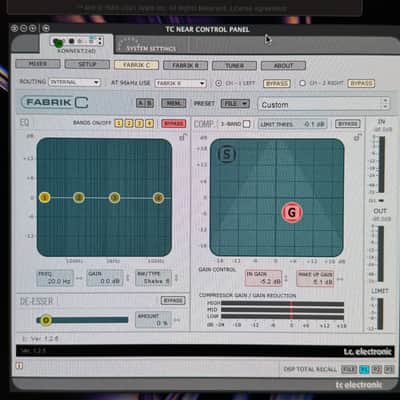Switch to the Fabrik R tab
400x400 pixels.
point(185,65)
